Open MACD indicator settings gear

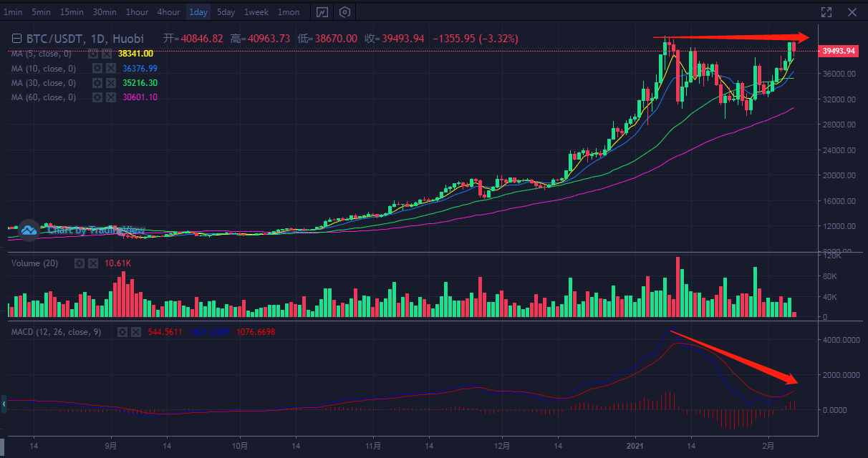122,332
